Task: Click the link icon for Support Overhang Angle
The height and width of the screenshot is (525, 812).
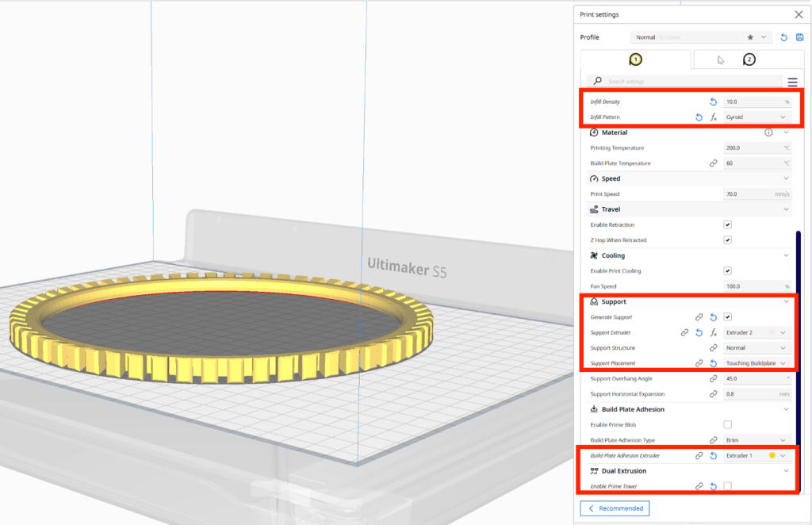Action: (x=713, y=379)
